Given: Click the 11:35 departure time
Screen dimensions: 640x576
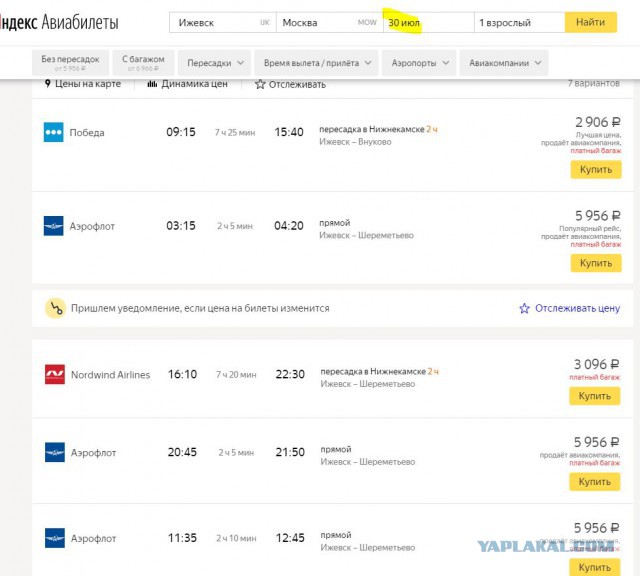Looking at the screenshot, I should 182,538.
